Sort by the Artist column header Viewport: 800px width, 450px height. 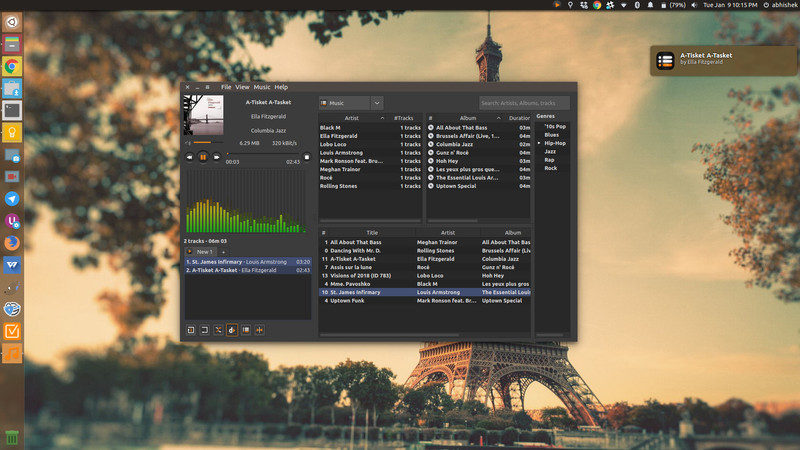[x=352, y=118]
